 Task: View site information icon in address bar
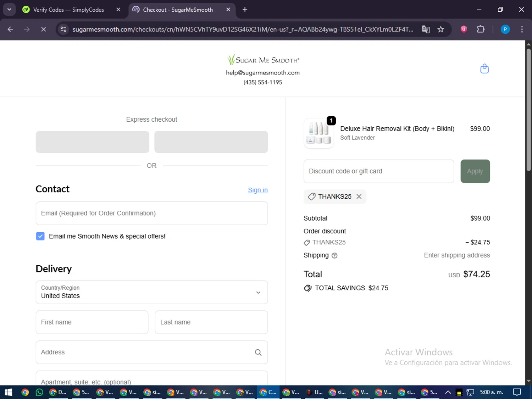63,29
